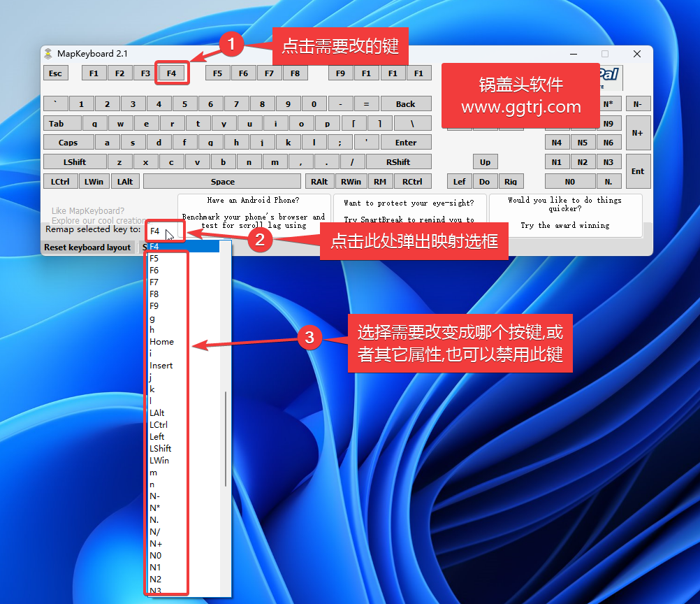700x604 pixels.
Task: Select the LCtrl key
Action: 60,182
